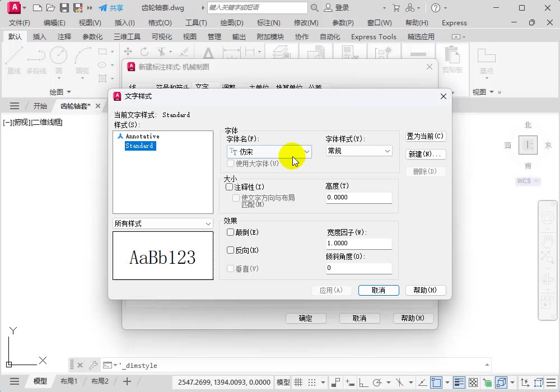Click the 登录 sign-in user icon
The height and width of the screenshot is (392, 560).
tap(336, 8)
